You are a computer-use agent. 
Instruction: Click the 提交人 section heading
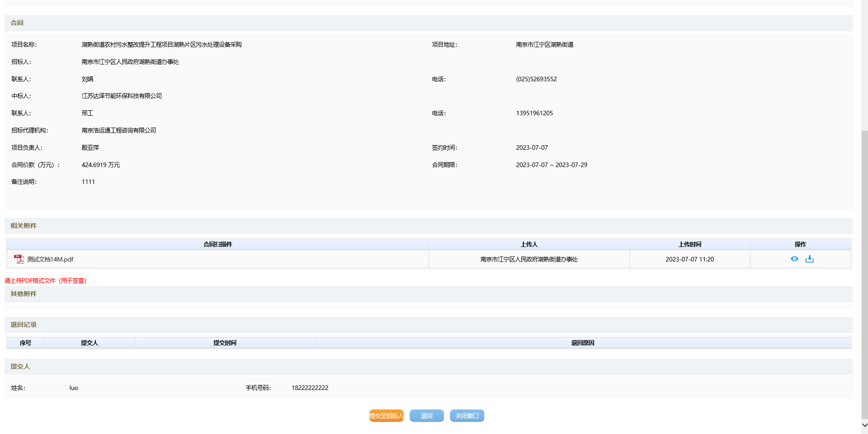[x=20, y=366]
